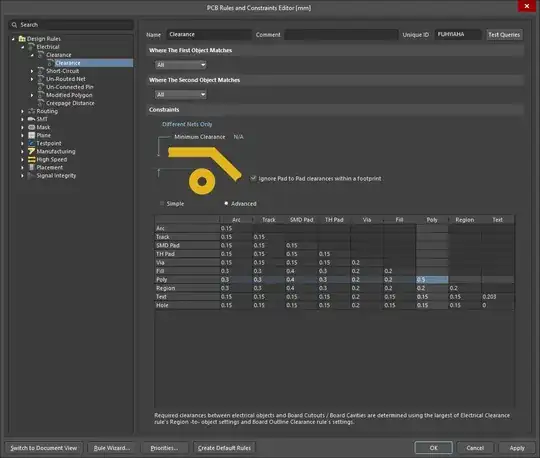540x458 pixels.
Task: Open the Priorities dialog
Action: (164, 448)
